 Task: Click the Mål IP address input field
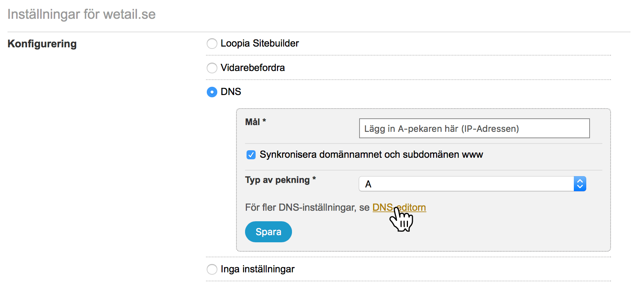(x=474, y=128)
